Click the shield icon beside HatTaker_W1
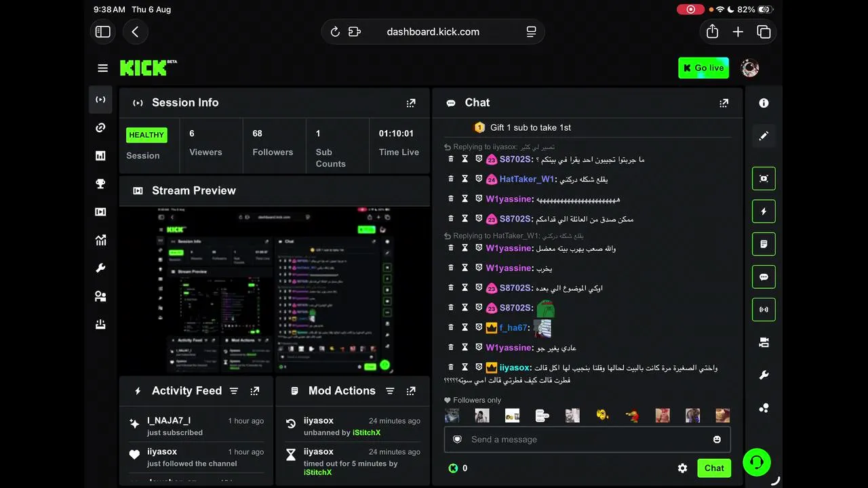 [479, 179]
